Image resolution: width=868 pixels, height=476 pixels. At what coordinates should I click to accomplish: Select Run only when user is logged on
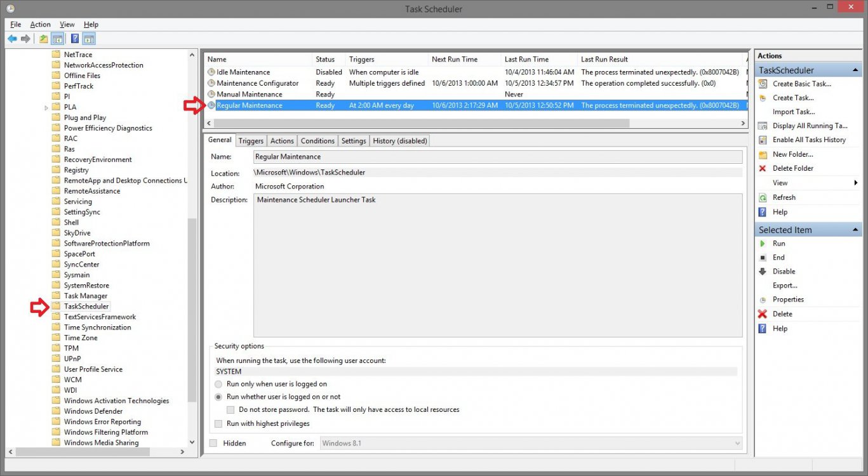coord(218,384)
